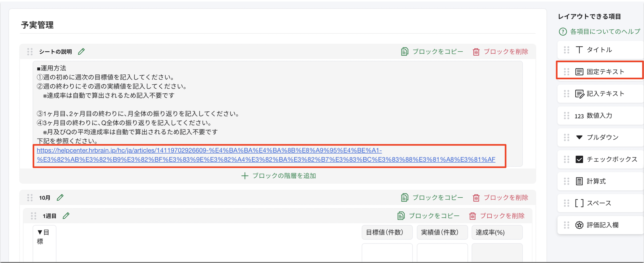Click the ▼目標 text cell
Viewport: 644px width, 263px height.
click(x=44, y=243)
